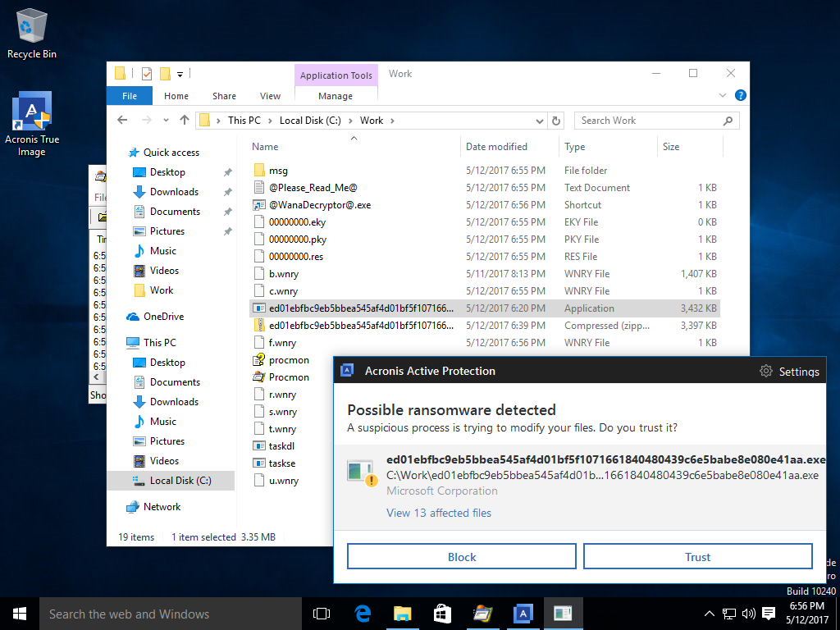The height and width of the screenshot is (630, 840).
Task: Open the Customize Quick Access Toolbar dropdown
Action: pos(180,75)
